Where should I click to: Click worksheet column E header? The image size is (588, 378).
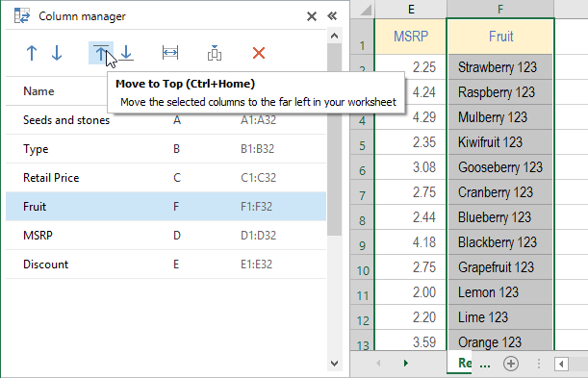(x=411, y=9)
